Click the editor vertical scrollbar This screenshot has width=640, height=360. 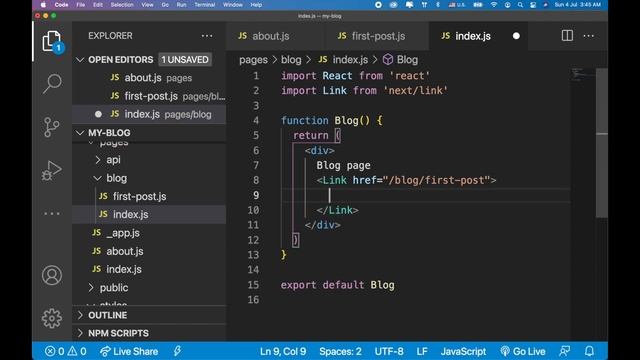coord(602,143)
